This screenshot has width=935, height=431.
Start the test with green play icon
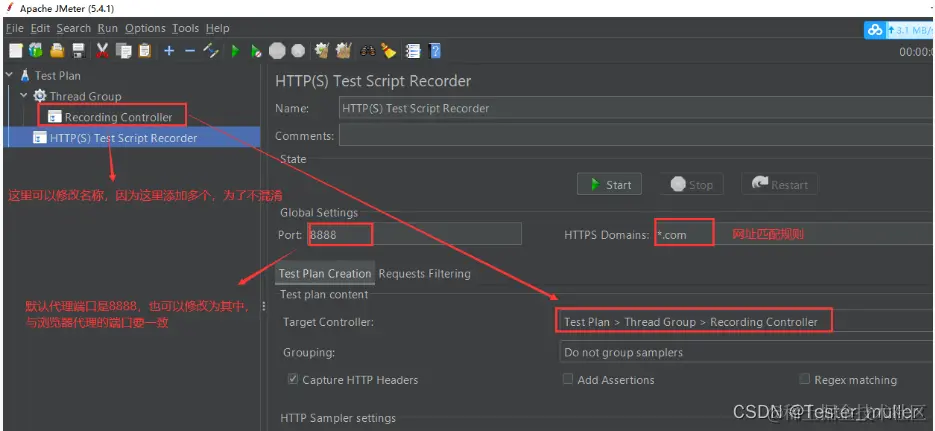pyautogui.click(x=235, y=51)
